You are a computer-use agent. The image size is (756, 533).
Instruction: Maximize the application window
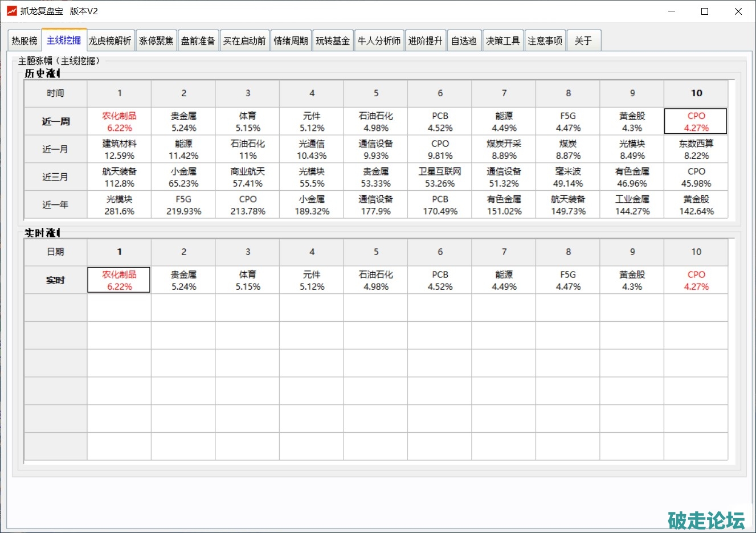click(x=705, y=11)
